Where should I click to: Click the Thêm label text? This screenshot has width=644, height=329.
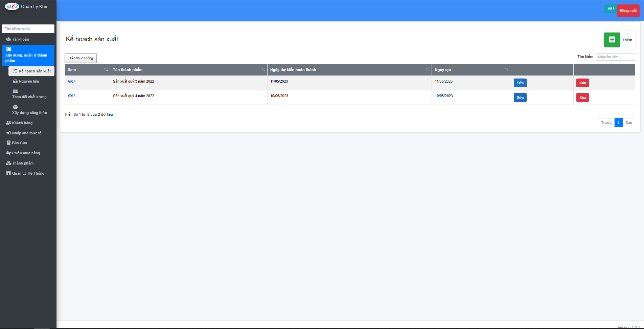[x=627, y=40]
